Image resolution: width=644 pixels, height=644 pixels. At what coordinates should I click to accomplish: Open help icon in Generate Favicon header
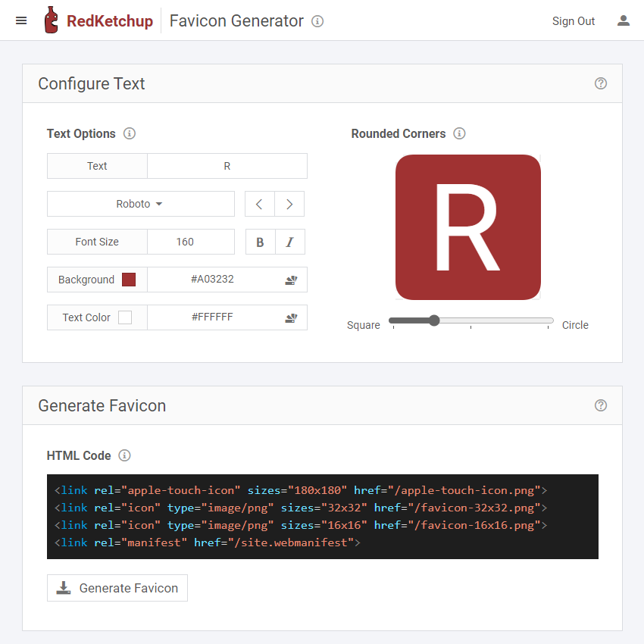[x=601, y=405]
